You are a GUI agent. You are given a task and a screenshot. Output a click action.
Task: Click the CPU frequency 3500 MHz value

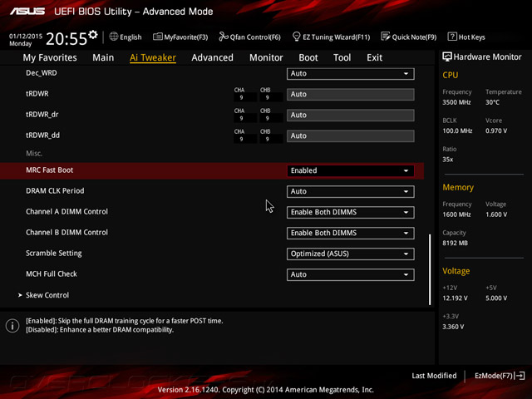[456, 102]
